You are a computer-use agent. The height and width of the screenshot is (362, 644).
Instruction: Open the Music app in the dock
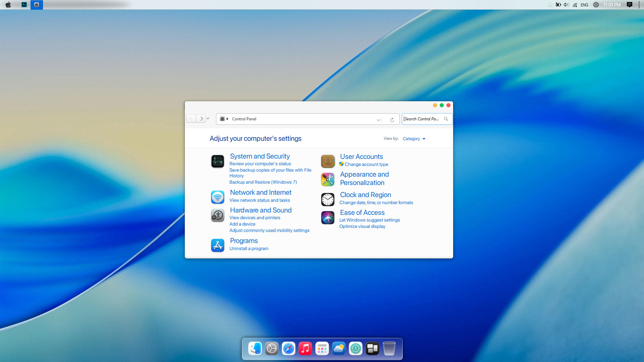(305, 349)
